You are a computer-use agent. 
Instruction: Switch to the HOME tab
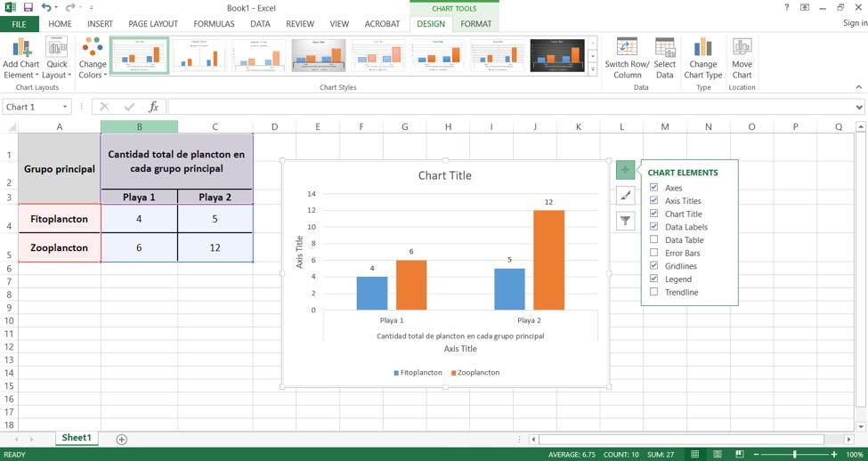pyautogui.click(x=60, y=24)
